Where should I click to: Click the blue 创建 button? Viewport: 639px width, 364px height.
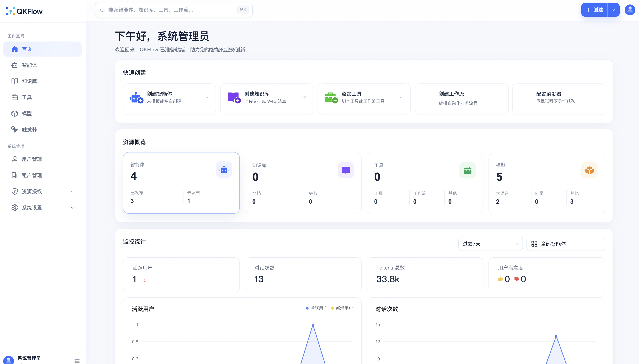594,10
